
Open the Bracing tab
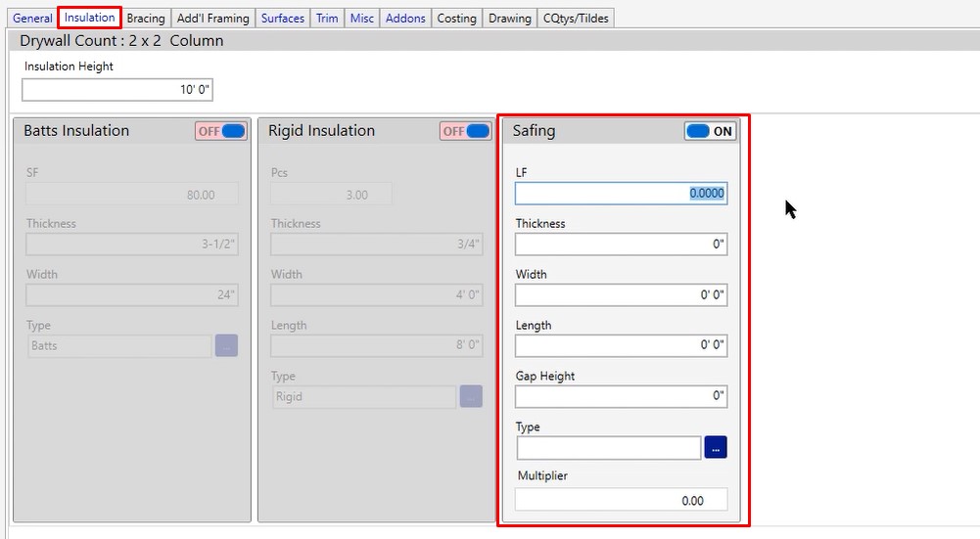pos(146,18)
